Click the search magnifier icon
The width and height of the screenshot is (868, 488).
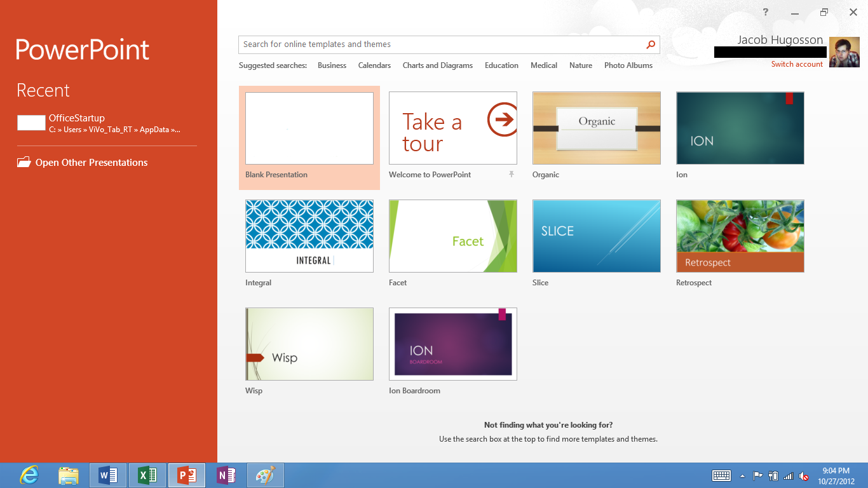click(x=650, y=44)
